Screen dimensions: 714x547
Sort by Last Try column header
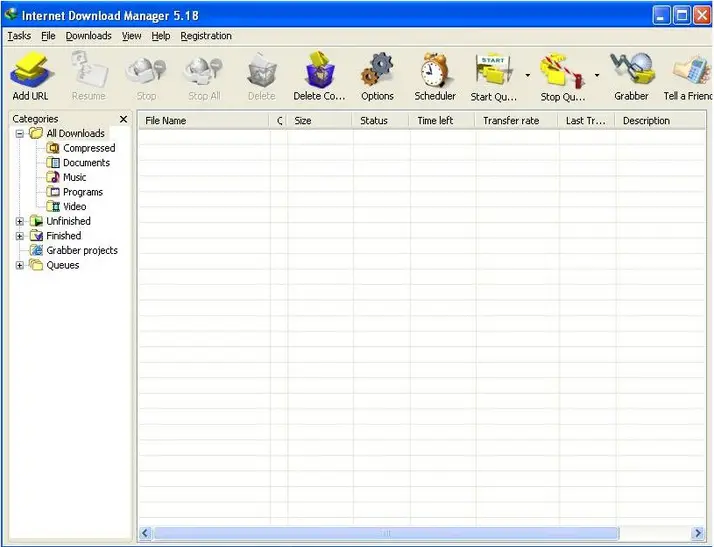586,121
